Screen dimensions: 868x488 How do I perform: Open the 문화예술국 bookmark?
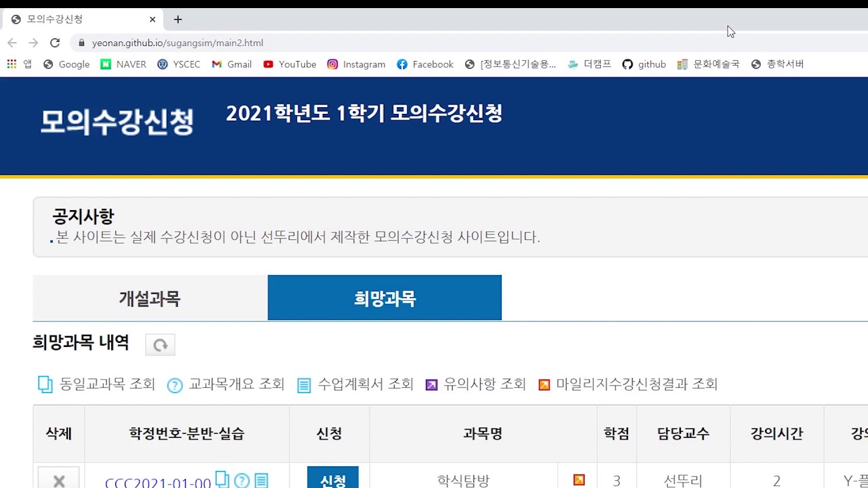(709, 64)
